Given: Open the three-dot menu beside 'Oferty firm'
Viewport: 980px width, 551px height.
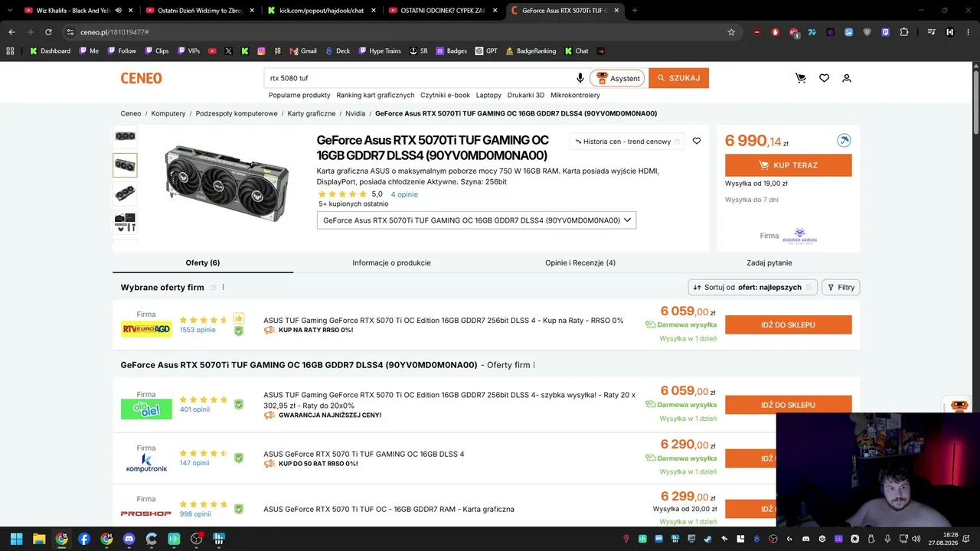Looking at the screenshot, I should [x=534, y=365].
